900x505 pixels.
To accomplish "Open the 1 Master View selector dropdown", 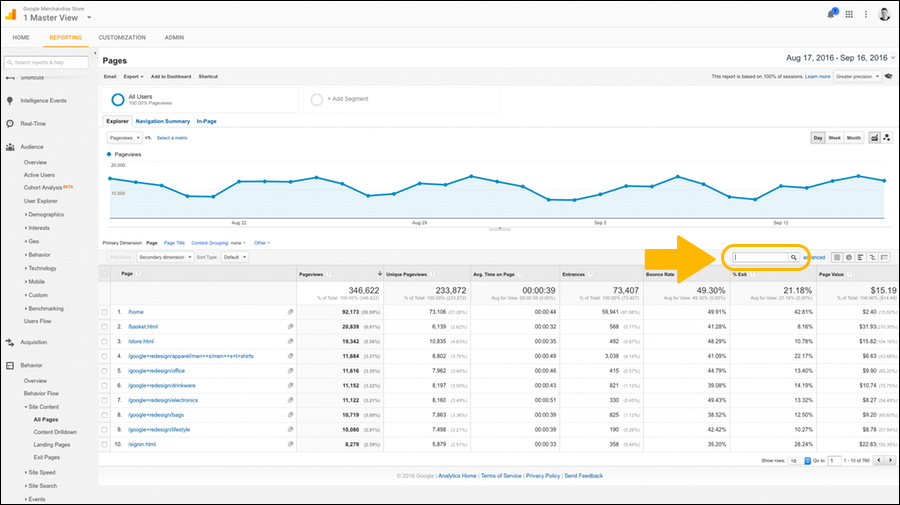I will 57,18.
